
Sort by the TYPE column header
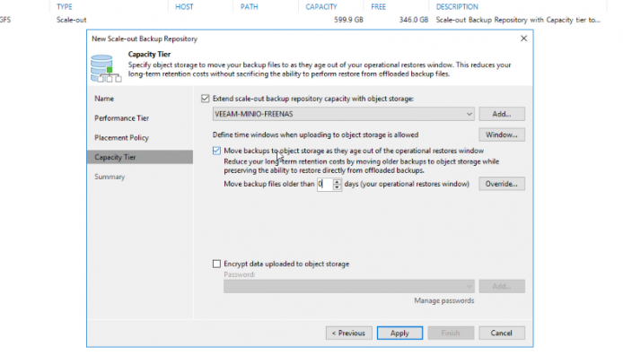coord(65,7)
